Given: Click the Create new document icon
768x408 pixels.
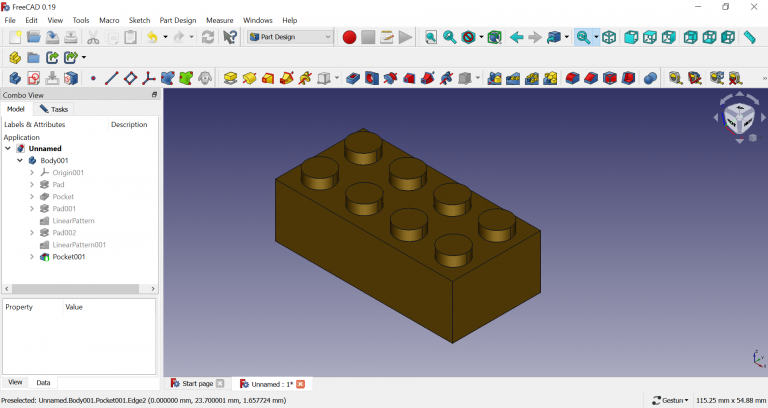Looking at the screenshot, I should pyautogui.click(x=15, y=37).
